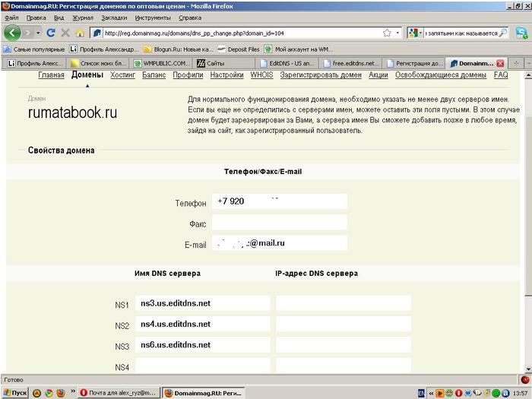Click in the URL address field
The height and width of the screenshot is (399, 532).
pyautogui.click(x=241, y=33)
